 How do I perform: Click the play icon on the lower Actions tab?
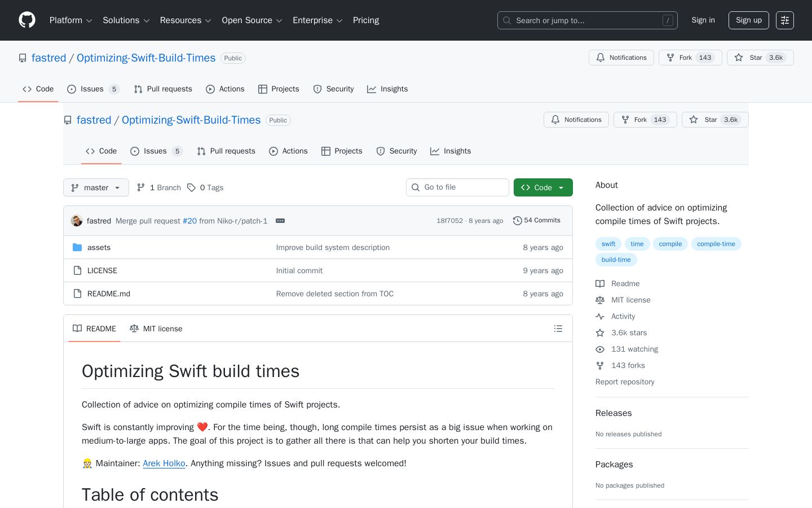273,151
